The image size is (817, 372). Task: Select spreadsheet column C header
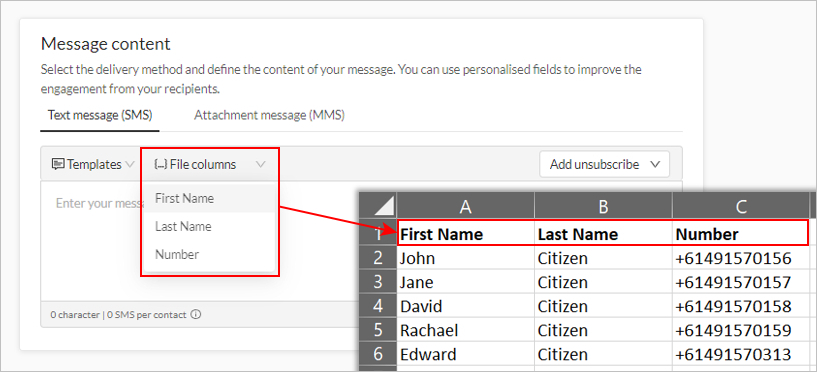(x=741, y=207)
